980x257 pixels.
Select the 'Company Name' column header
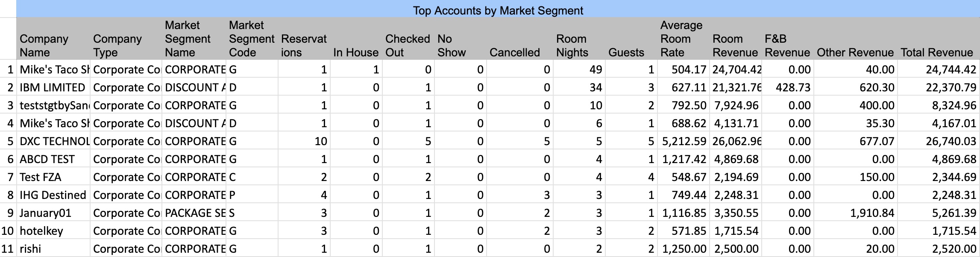(44, 45)
